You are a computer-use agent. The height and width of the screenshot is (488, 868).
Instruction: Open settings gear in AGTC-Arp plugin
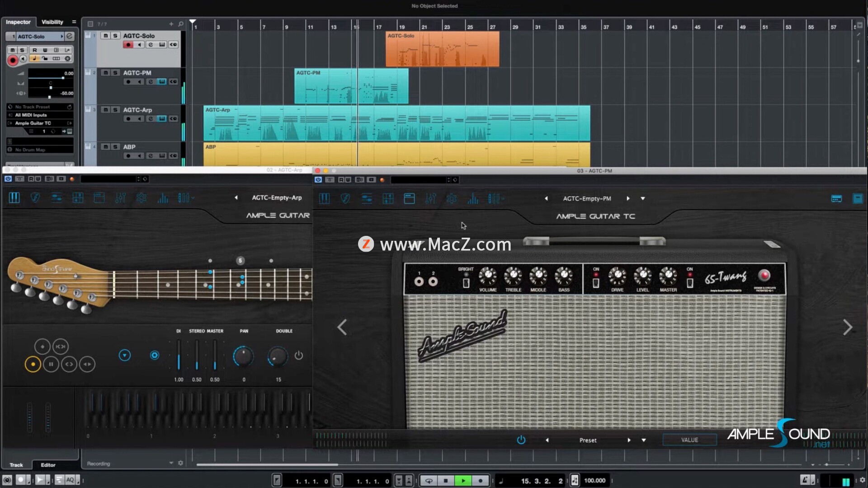tap(142, 197)
